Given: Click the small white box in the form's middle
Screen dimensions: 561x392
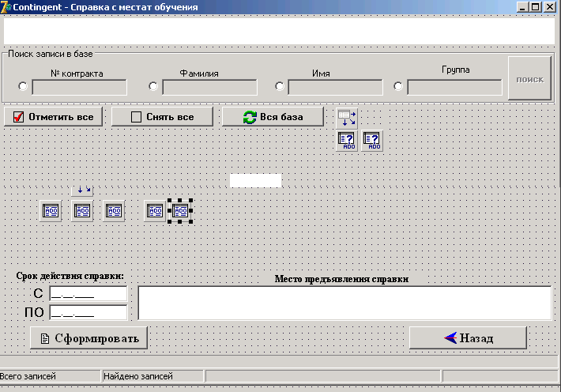Looking at the screenshot, I should 255,180.
